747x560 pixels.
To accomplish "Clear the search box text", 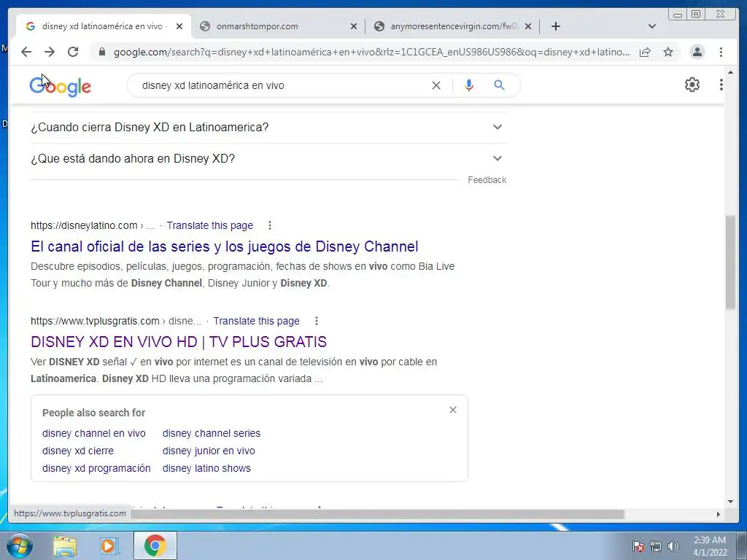I will coord(436,85).
